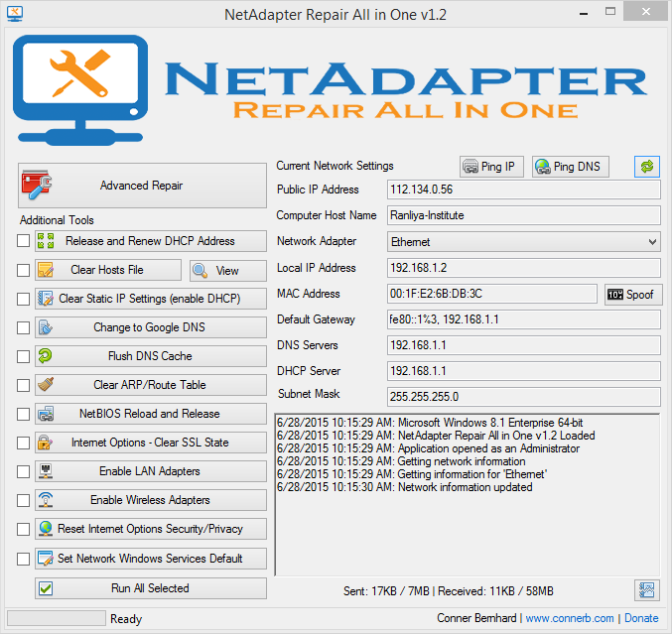Click the Default Gateway field
This screenshot has width=672, height=634.
[524, 319]
